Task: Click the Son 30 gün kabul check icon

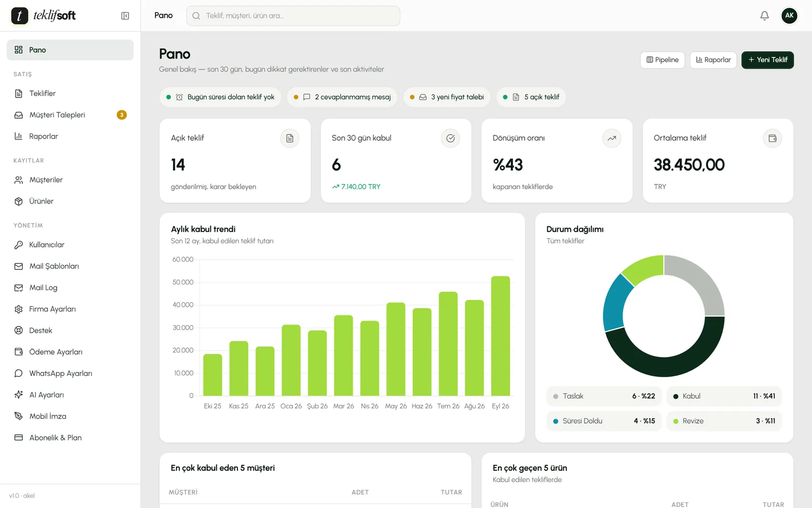Action: click(x=451, y=138)
